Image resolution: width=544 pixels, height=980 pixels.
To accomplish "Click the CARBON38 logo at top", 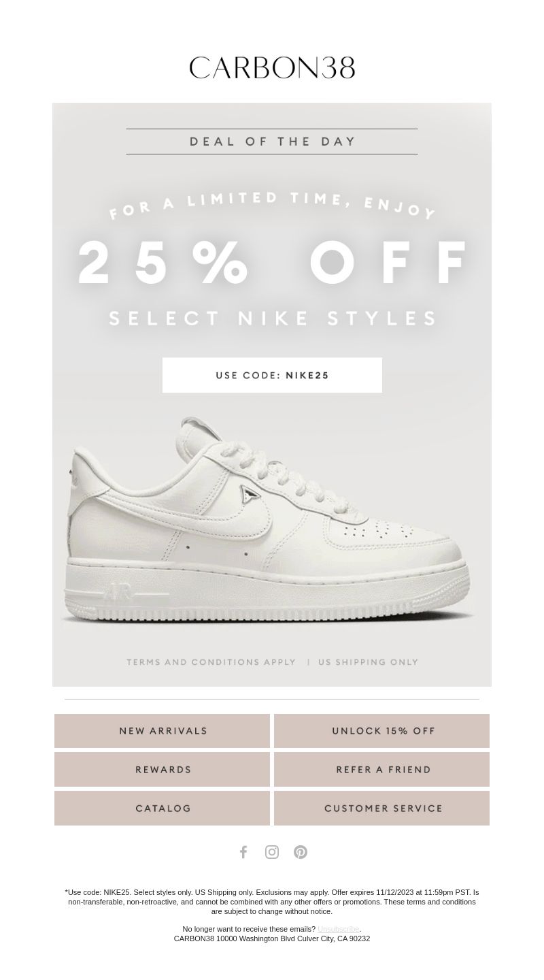I will pyautogui.click(x=272, y=67).
